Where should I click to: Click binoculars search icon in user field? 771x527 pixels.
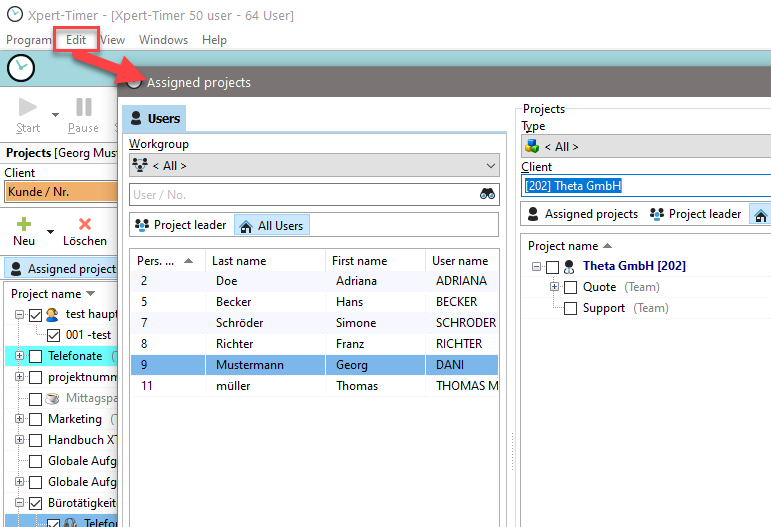click(487, 195)
